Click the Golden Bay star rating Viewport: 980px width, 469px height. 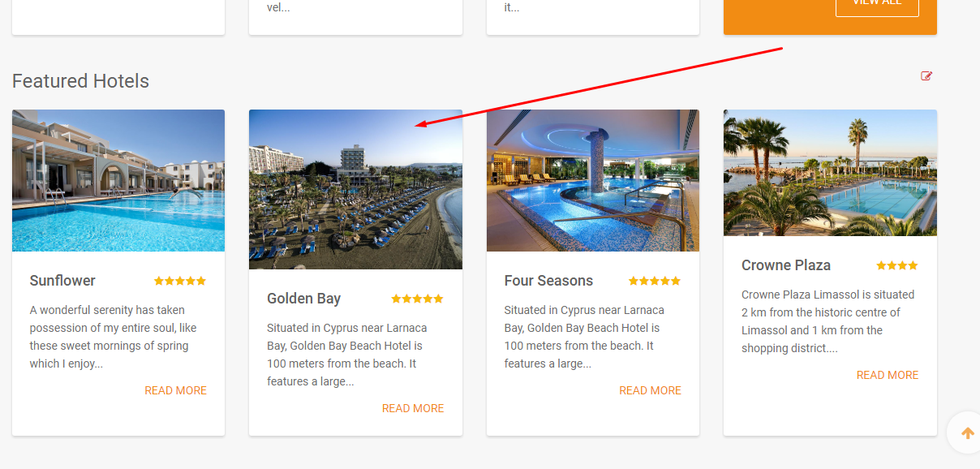click(x=417, y=299)
